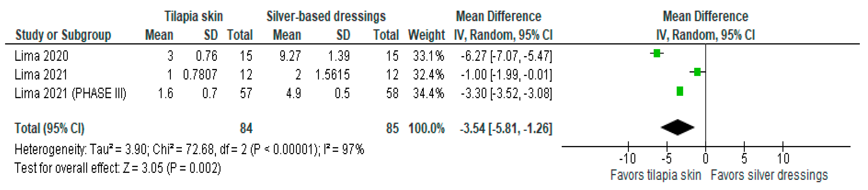Click the Test for overall effect line
This screenshot has width=868, height=190.
[118, 168]
